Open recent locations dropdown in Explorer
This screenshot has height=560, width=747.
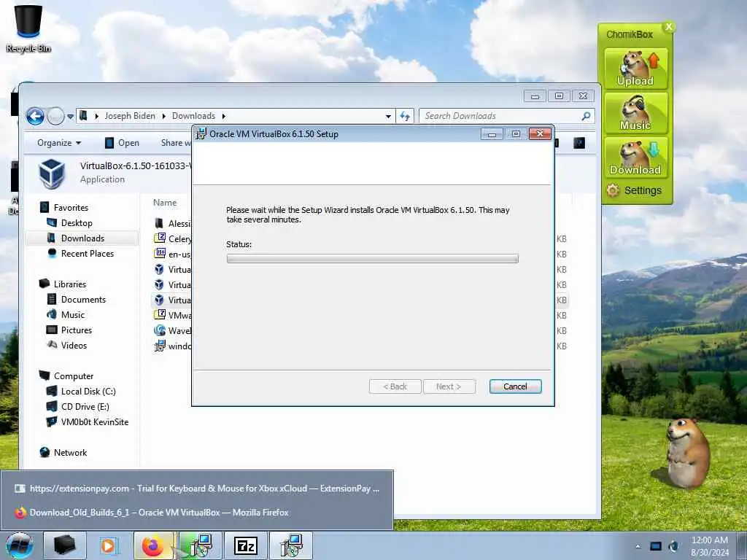pos(71,117)
